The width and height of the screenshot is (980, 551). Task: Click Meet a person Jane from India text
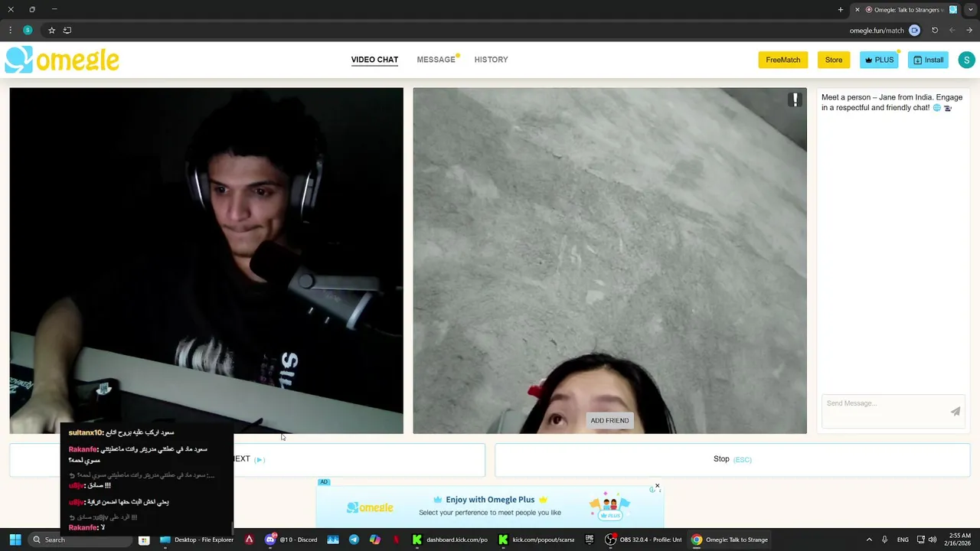[891, 103]
